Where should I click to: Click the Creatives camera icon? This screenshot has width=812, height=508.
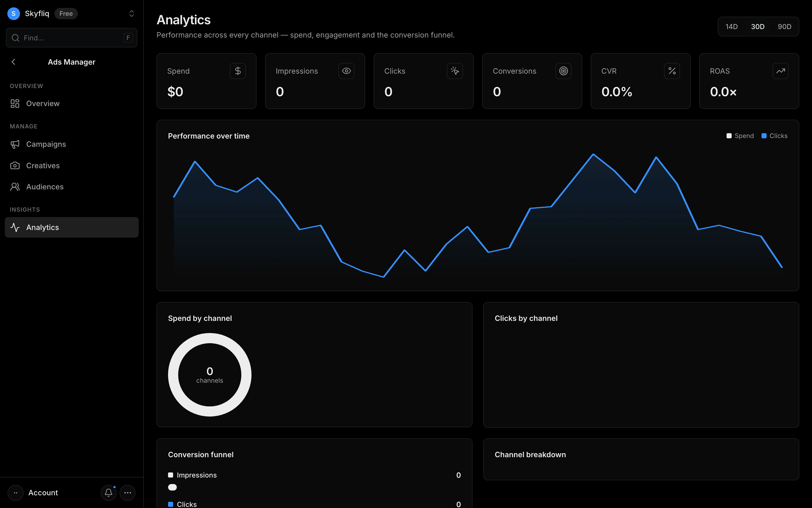15,166
